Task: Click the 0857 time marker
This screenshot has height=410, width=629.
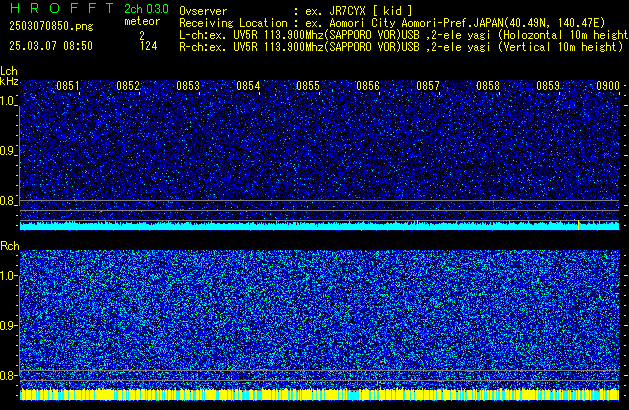Action: click(428, 86)
